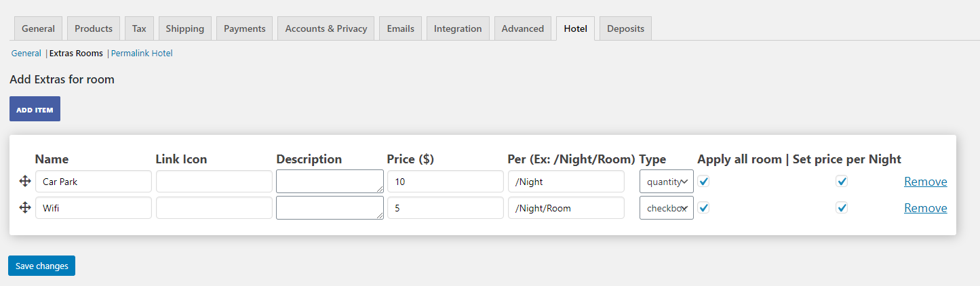Screen dimensions: 980x286
Task: Toggle Set price per Night for Car Park
Action: pos(842,181)
